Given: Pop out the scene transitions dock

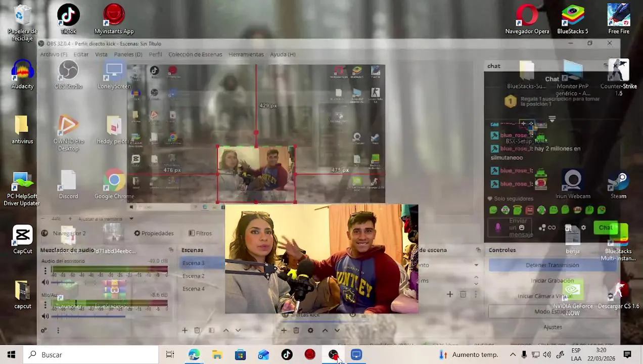Looking at the screenshot, I should click(478, 250).
